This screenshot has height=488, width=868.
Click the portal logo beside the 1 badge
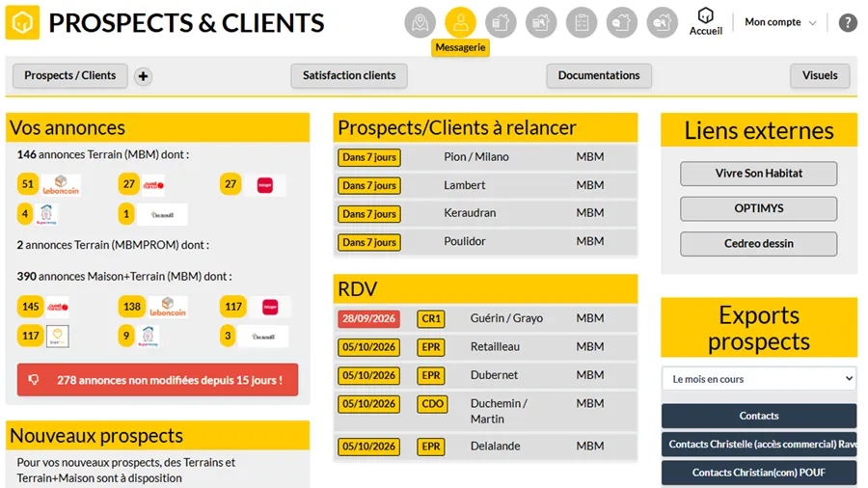click(x=162, y=214)
